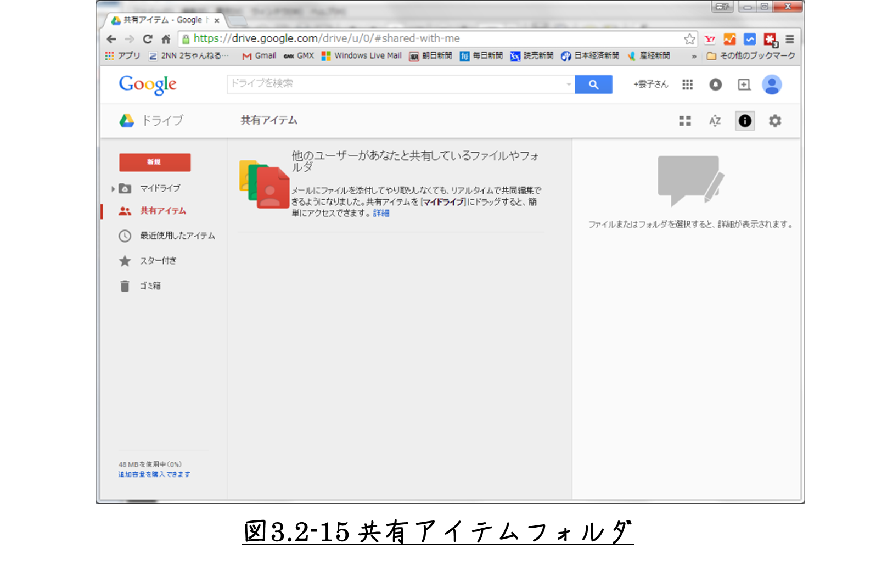The image size is (876, 588).
Task: Expand hidden bookmarks chevron
Action: click(x=694, y=56)
